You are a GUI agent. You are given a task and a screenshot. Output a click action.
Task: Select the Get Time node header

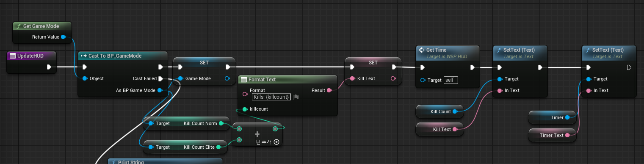(x=448, y=53)
